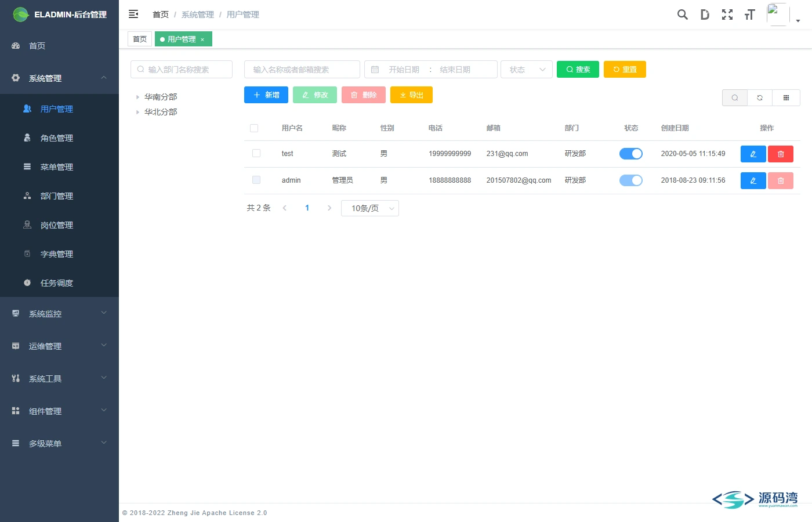Viewport: 812px width, 522px height.
Task: Click the blue 新增 button
Action: tap(266, 95)
